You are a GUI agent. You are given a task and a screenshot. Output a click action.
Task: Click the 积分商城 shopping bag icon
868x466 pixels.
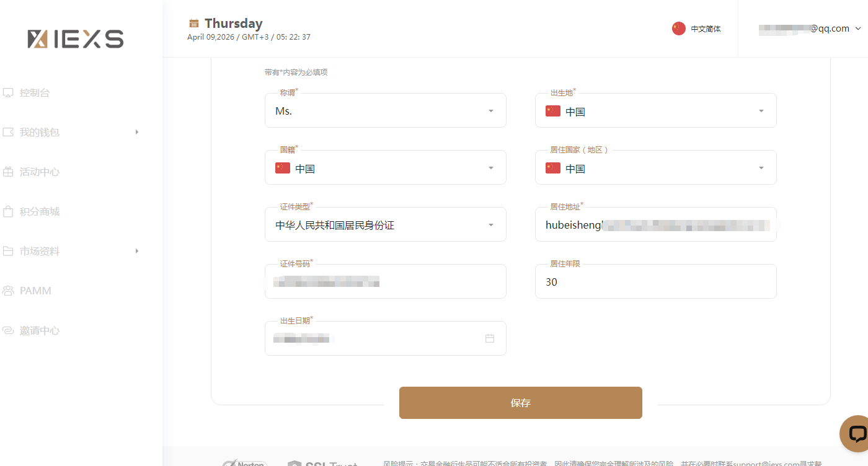(8, 212)
